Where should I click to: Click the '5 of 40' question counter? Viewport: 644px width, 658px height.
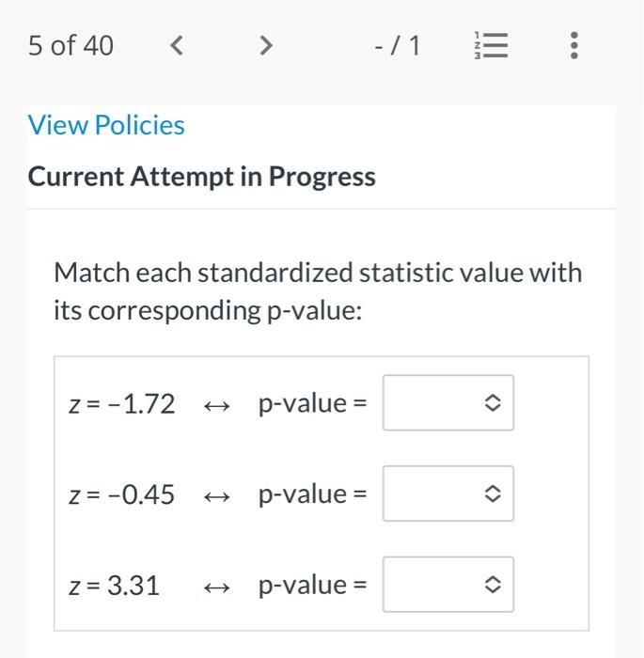[x=71, y=45]
